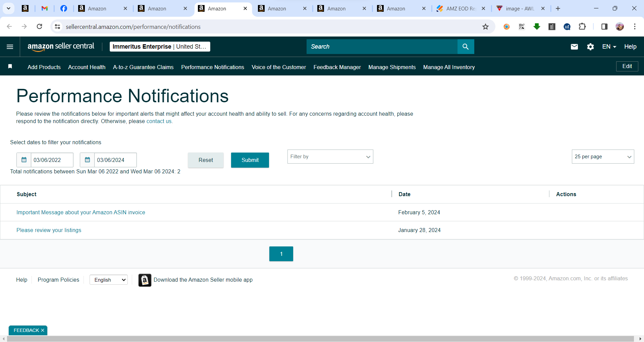Image resolution: width=644 pixels, height=342 pixels.
Task: Click Download the Amazon Seller mobile app
Action: point(203,280)
